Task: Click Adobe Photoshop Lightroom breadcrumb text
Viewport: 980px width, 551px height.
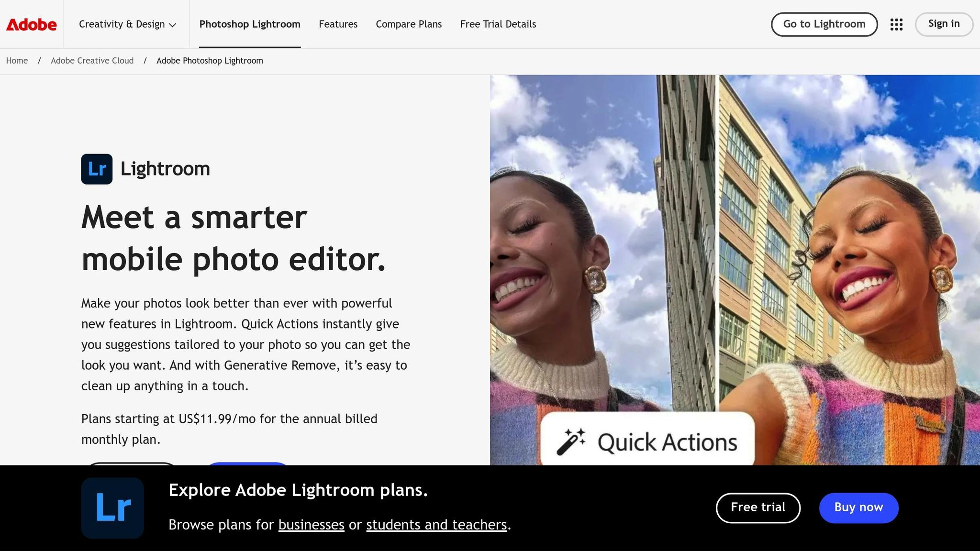Action: pos(210,61)
